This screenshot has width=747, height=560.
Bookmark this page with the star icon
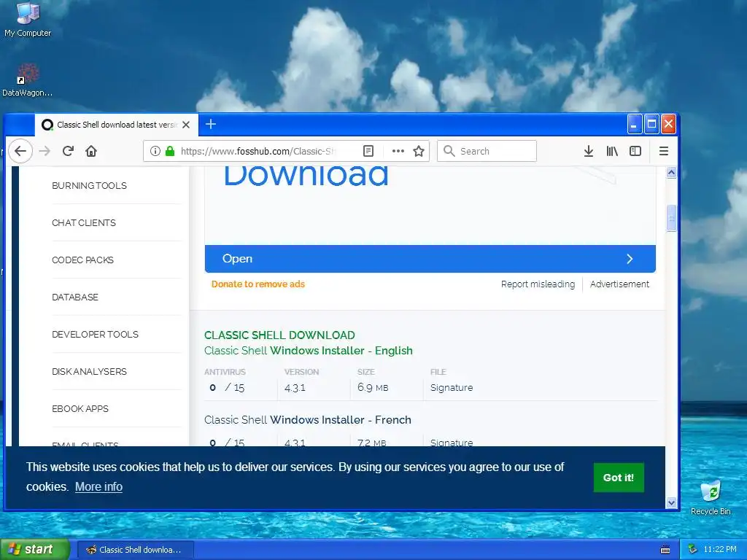pyautogui.click(x=419, y=151)
